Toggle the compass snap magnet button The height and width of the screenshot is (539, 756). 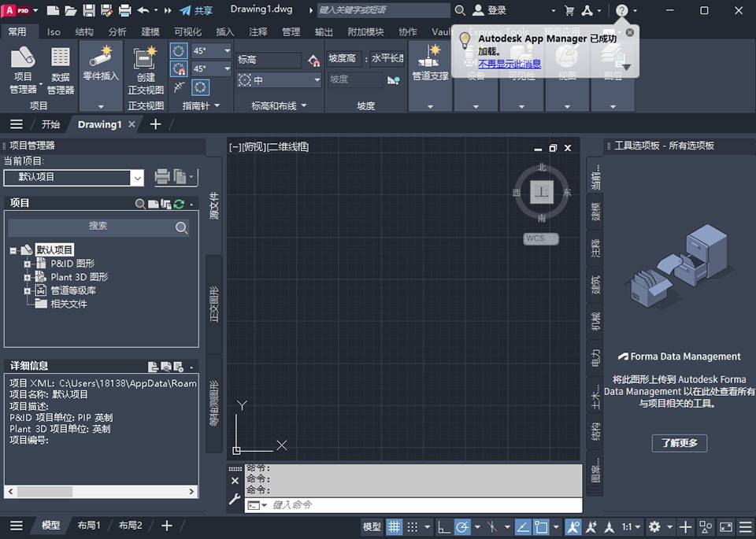pyautogui.click(x=179, y=69)
